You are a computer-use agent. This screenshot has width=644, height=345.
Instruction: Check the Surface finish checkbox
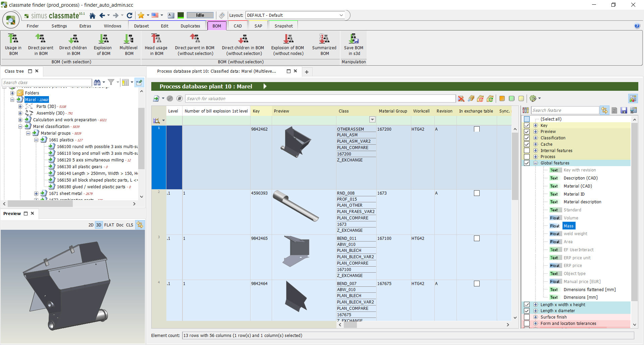tap(527, 317)
